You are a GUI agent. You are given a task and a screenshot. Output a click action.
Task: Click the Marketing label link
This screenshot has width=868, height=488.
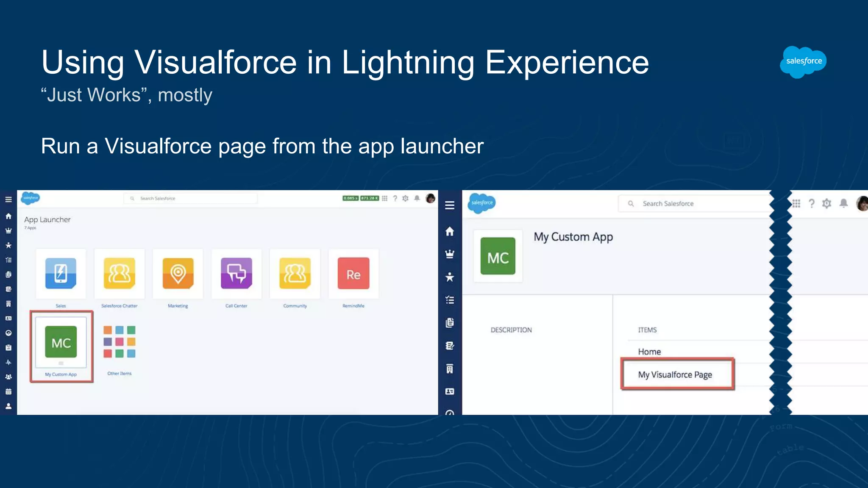[x=178, y=306]
